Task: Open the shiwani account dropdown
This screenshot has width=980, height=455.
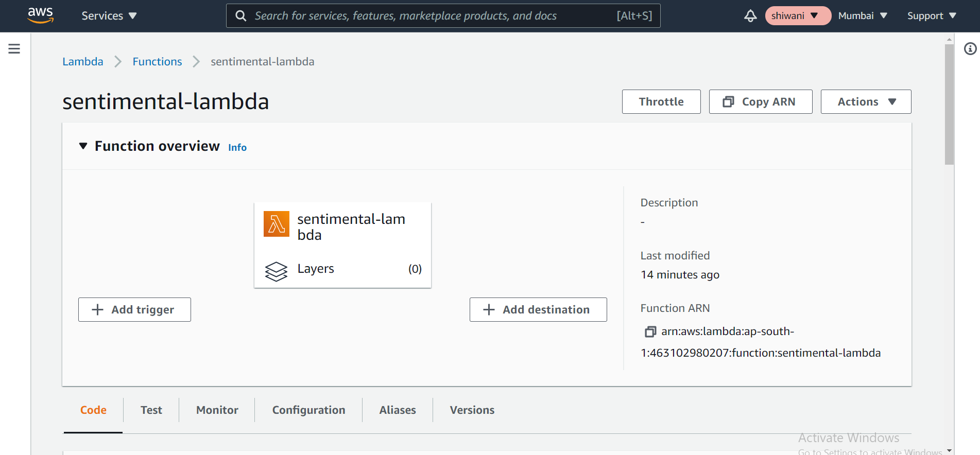Action: (x=798, y=16)
